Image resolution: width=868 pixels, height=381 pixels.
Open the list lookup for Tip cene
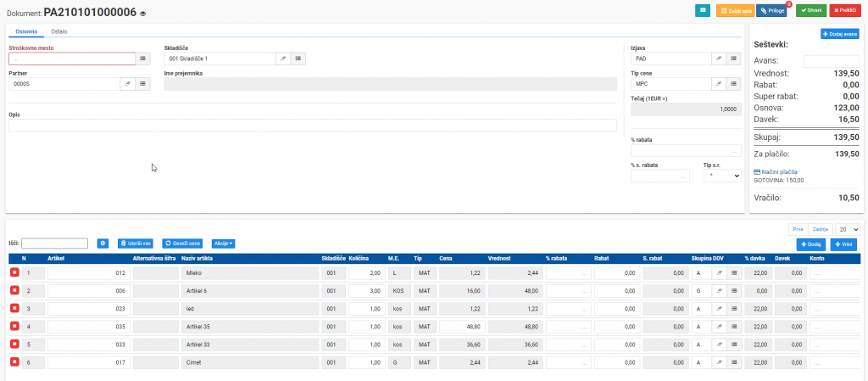[734, 84]
